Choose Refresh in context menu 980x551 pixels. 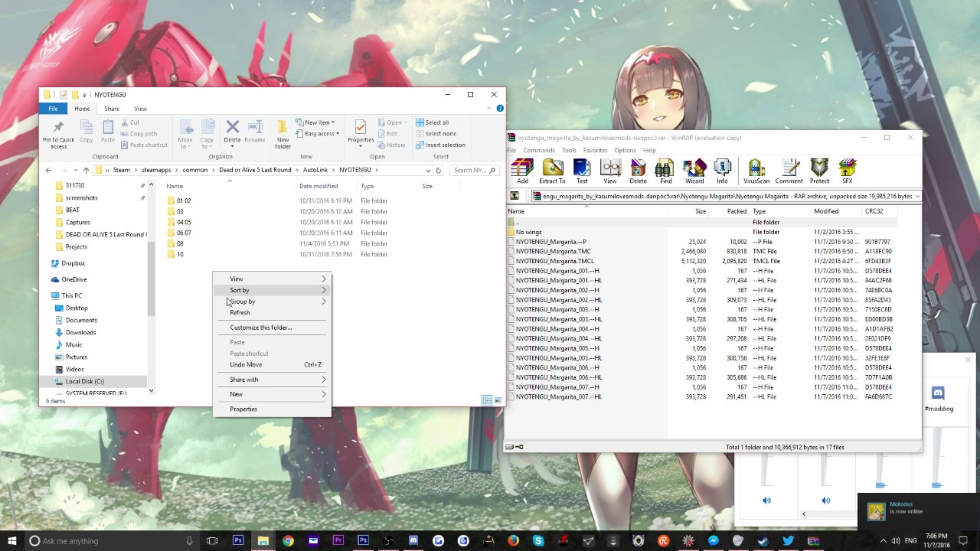pyautogui.click(x=272, y=312)
